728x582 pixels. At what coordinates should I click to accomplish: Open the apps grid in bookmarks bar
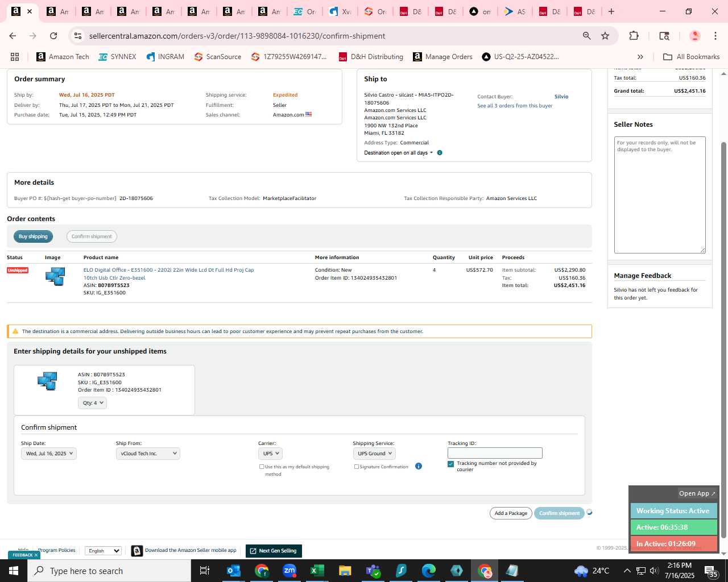pyautogui.click(x=15, y=57)
